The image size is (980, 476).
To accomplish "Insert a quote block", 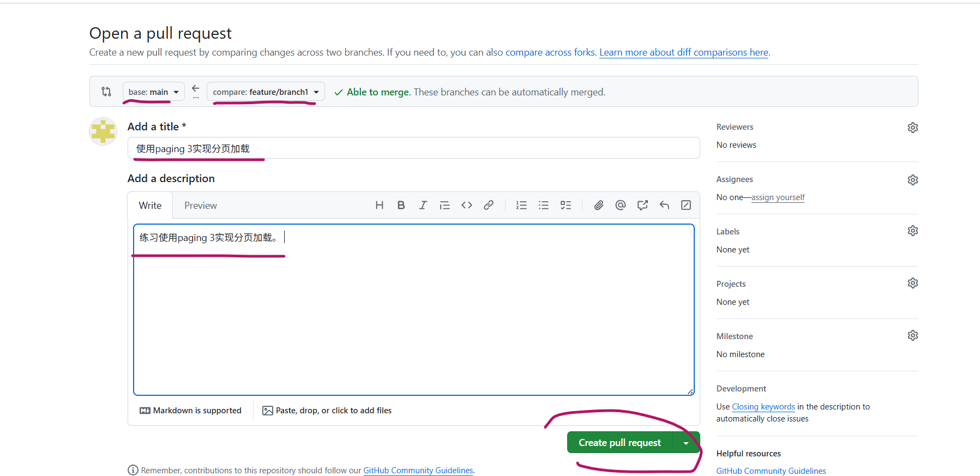I will click(445, 205).
